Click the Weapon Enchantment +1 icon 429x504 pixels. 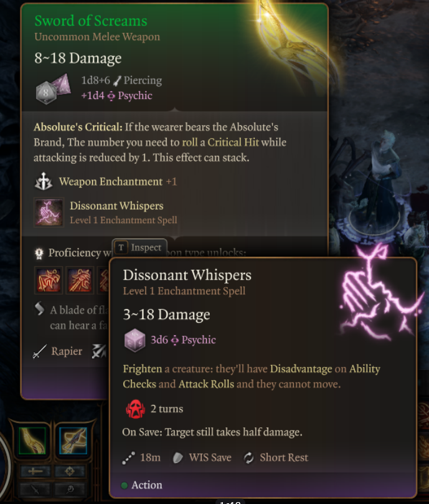tap(44, 182)
